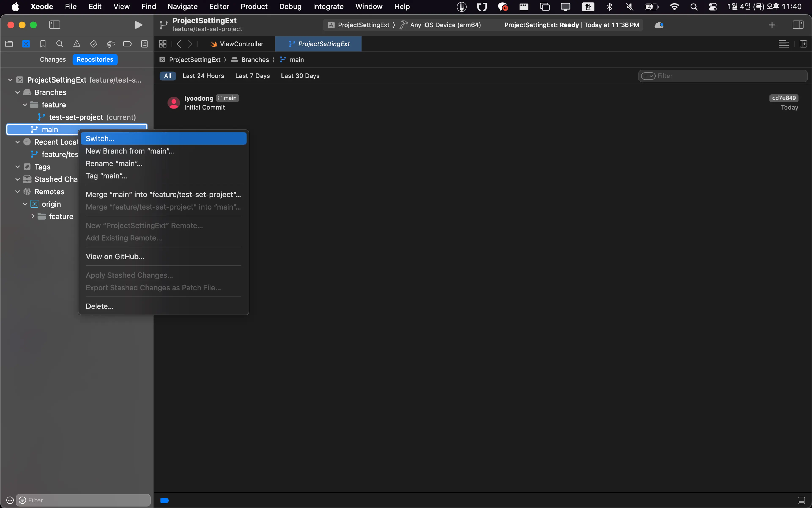Open the Report navigator icon
The height and width of the screenshot is (508, 812).
point(144,44)
